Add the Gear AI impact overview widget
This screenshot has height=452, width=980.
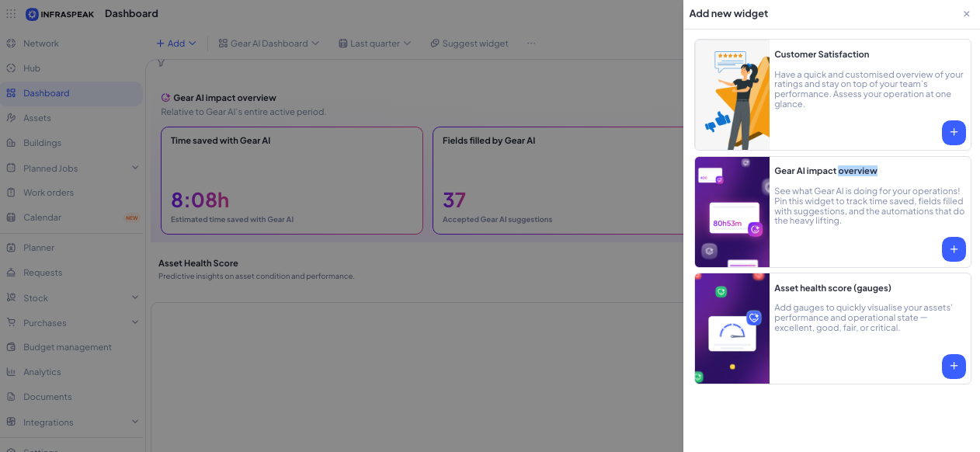pos(954,249)
